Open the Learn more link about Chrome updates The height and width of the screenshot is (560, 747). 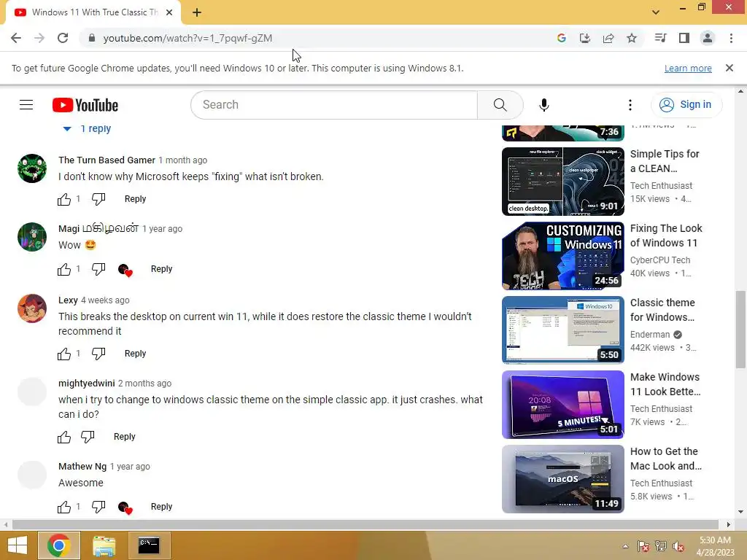tap(688, 68)
